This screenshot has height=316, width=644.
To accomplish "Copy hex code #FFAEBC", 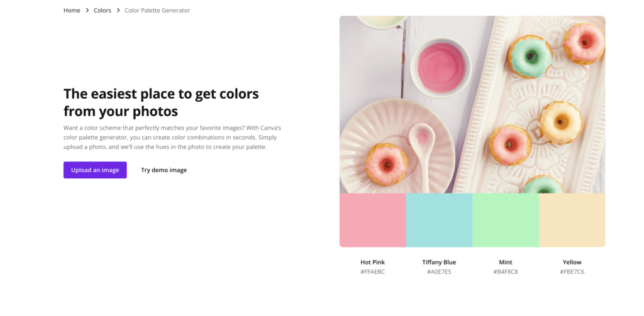I will click(372, 271).
